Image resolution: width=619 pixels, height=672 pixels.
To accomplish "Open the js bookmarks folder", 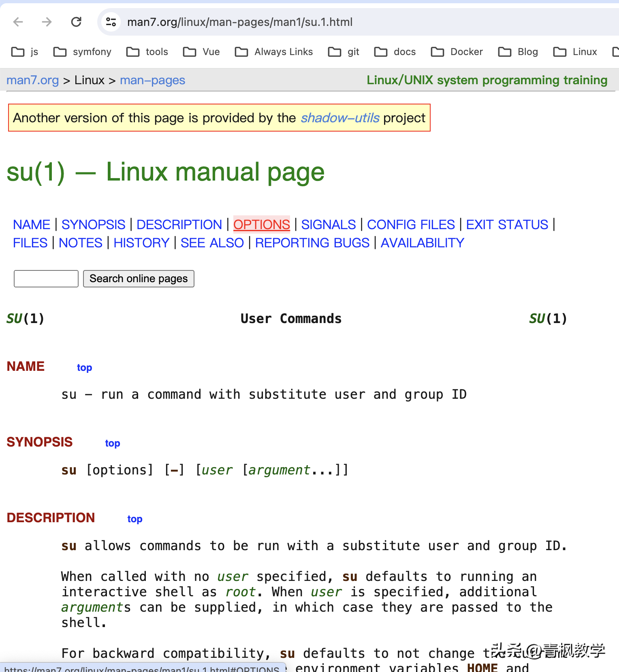I will click(25, 52).
